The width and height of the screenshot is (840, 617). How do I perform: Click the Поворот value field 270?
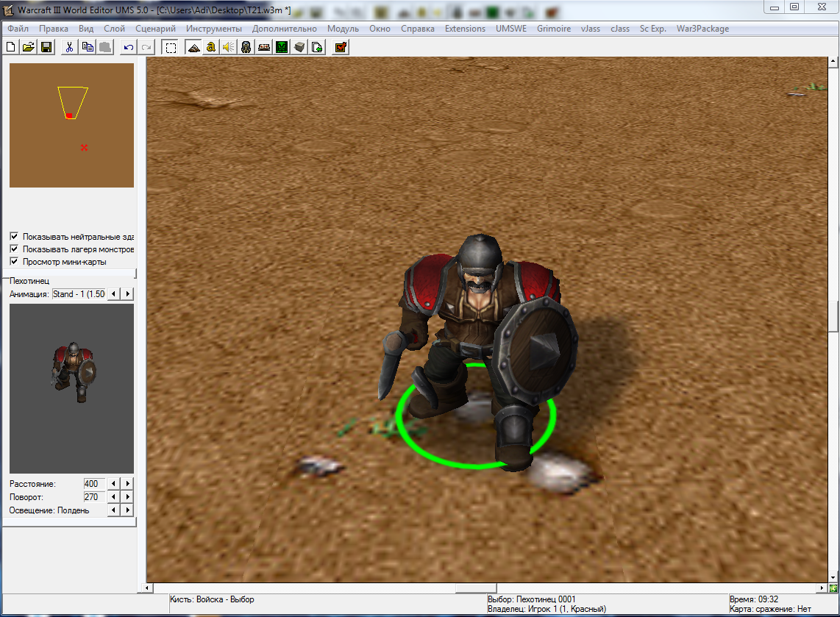93,496
